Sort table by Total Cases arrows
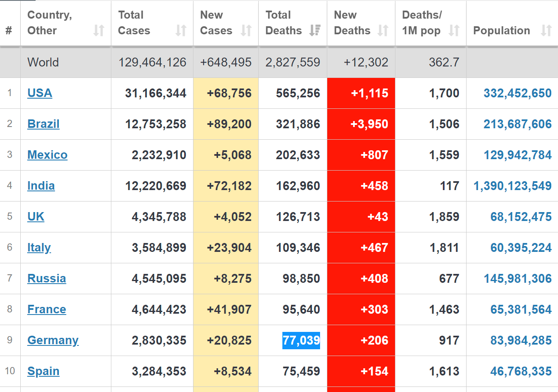This screenshot has width=558, height=392. [x=181, y=30]
